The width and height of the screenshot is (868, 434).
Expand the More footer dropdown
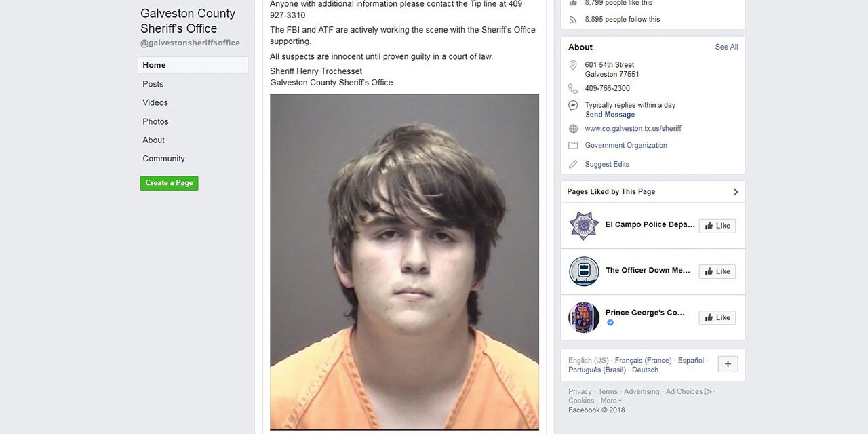tap(611, 401)
